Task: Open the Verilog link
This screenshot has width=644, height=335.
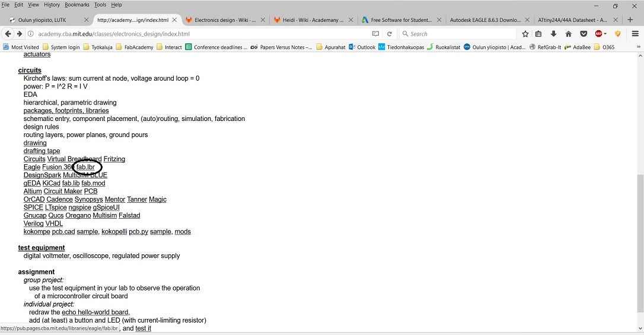Action: pyautogui.click(x=33, y=224)
